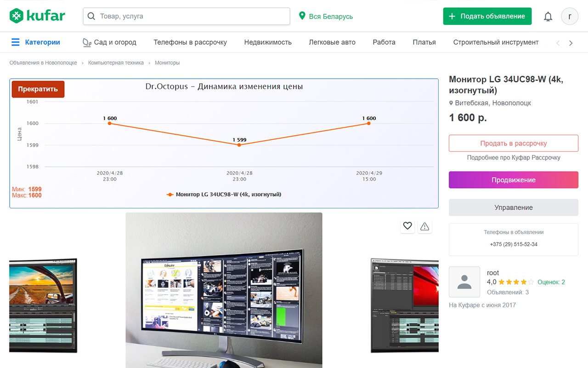The width and height of the screenshot is (588, 368).
Task: Click the seller rating stars
Action: [x=516, y=282]
